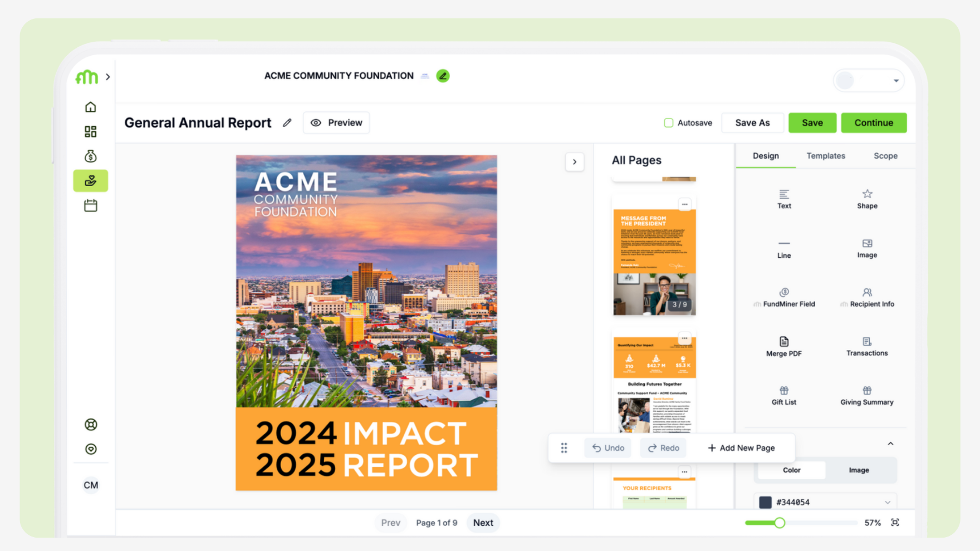The image size is (980, 551).
Task: Open the calendar icon in sidebar
Action: pyautogui.click(x=91, y=206)
